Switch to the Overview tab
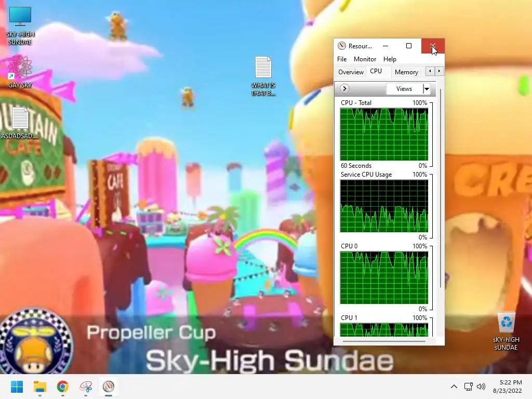The height and width of the screenshot is (399, 532). pos(351,72)
